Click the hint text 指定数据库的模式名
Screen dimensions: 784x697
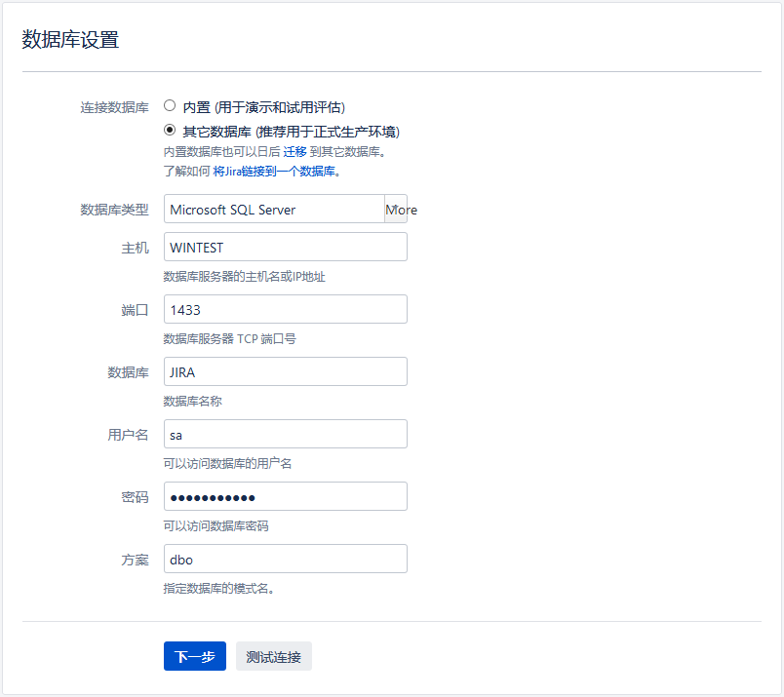pyautogui.click(x=219, y=589)
